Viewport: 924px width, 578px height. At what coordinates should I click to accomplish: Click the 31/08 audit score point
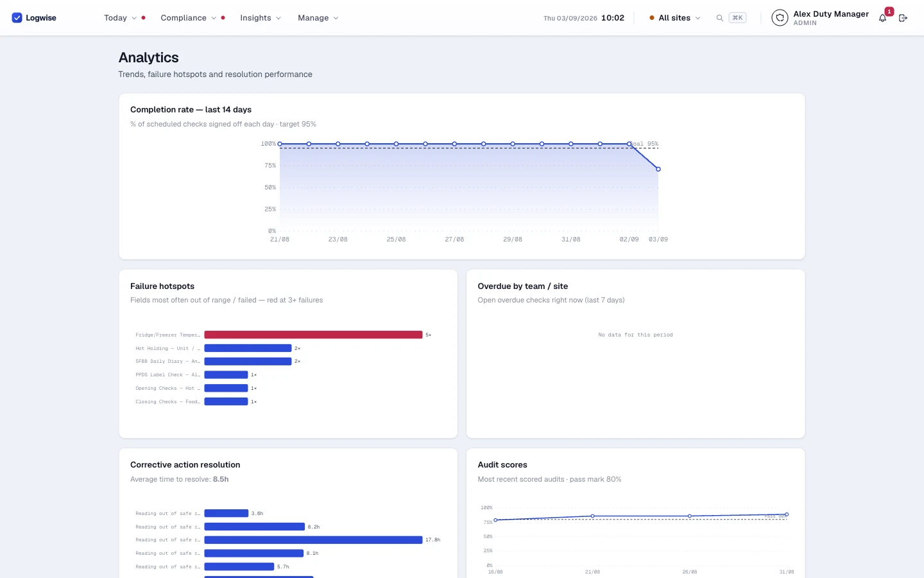787,514
